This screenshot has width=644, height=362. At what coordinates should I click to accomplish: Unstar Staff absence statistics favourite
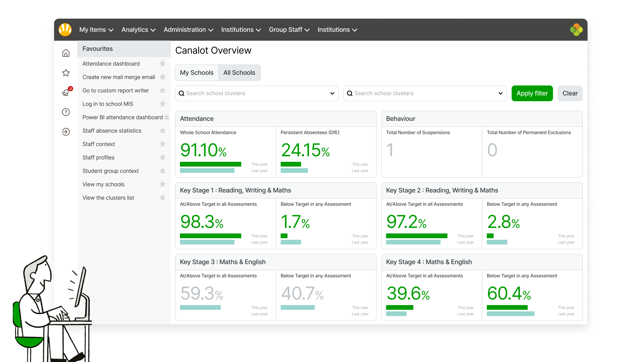(x=163, y=131)
